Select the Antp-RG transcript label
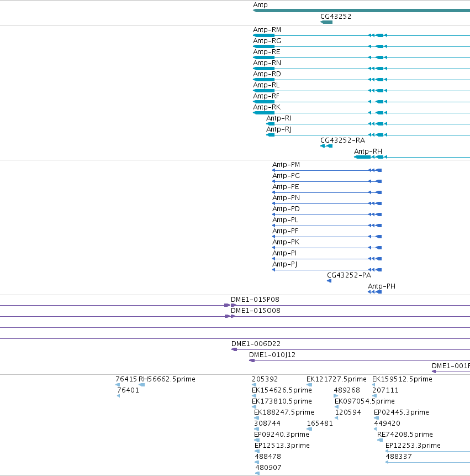Screen dimensions: 470x476 (267, 41)
